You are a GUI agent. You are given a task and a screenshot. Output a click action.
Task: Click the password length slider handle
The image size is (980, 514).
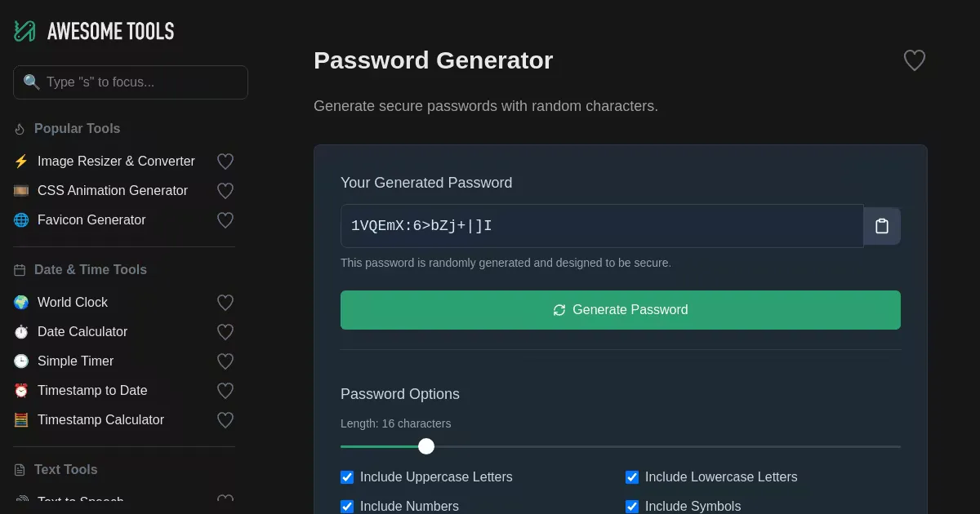[x=426, y=446]
